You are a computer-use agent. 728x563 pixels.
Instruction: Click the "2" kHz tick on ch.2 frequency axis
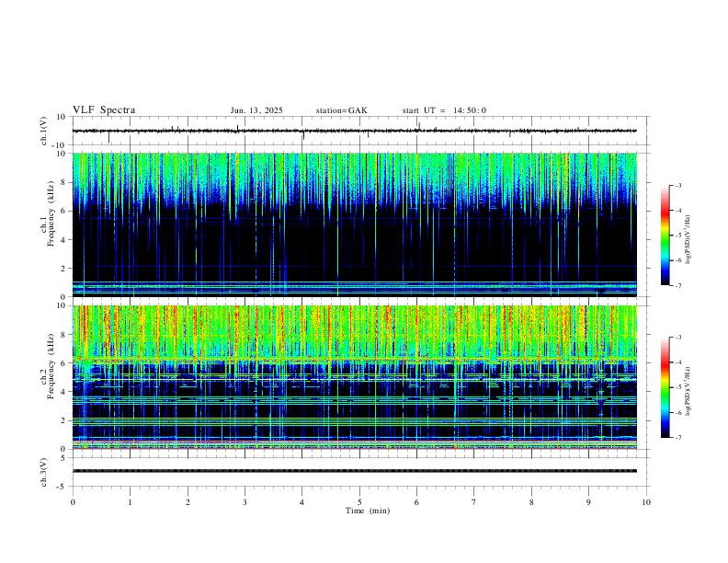[x=64, y=420]
